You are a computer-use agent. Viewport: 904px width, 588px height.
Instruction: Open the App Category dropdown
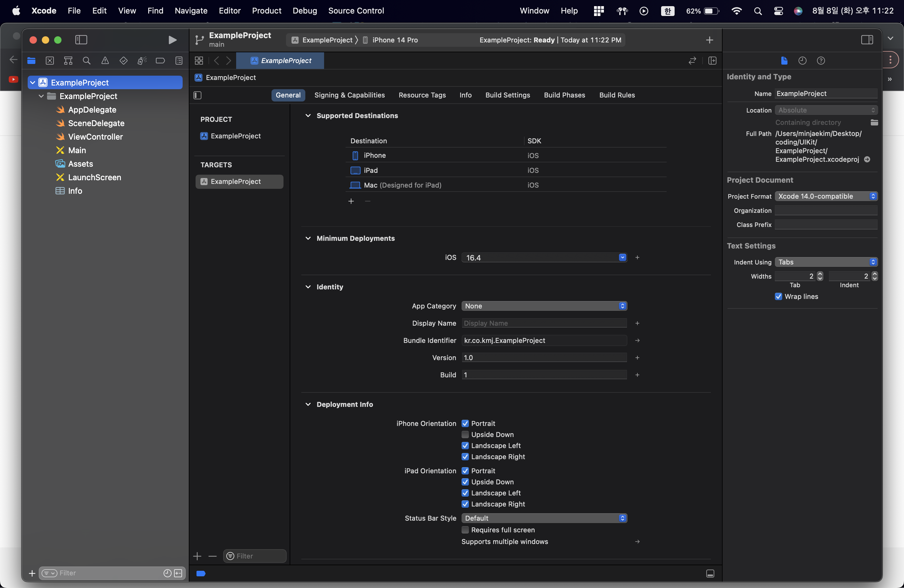click(544, 306)
